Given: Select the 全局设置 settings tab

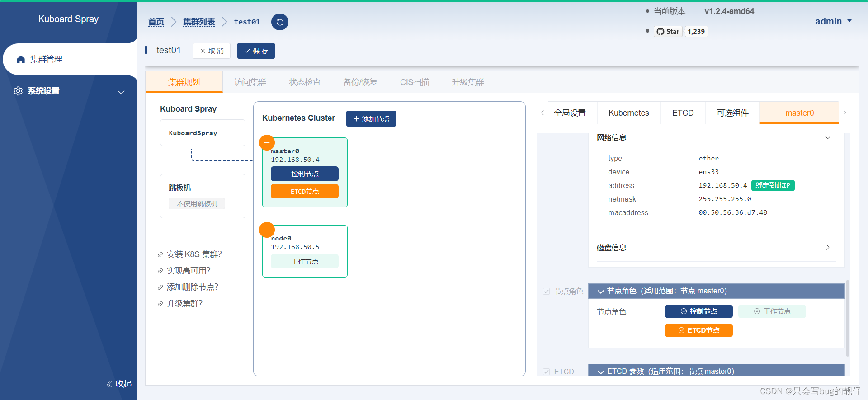Looking at the screenshot, I should 570,113.
